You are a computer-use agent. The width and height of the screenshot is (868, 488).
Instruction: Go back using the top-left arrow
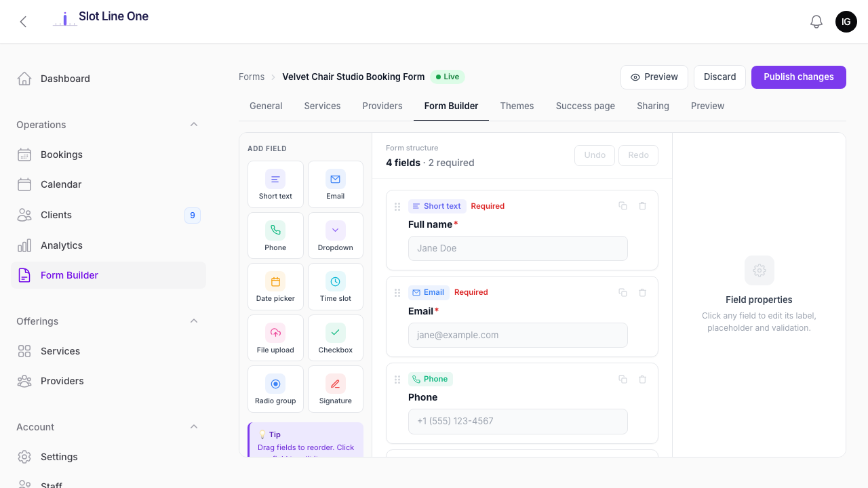pyautogui.click(x=23, y=22)
